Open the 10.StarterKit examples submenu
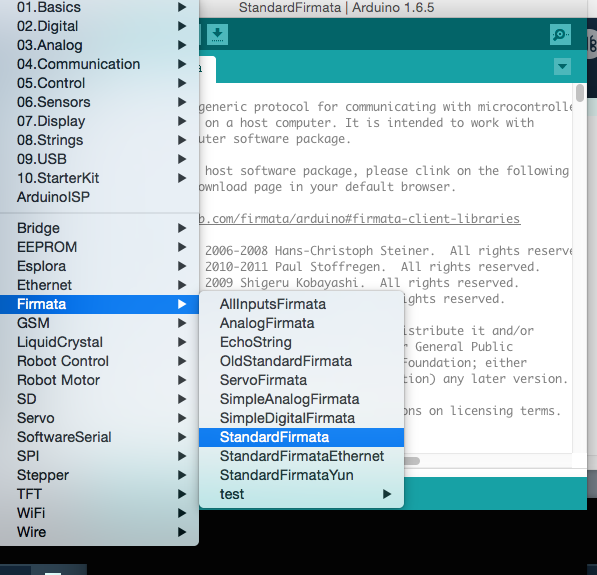This screenshot has height=575, width=597. [x=99, y=178]
